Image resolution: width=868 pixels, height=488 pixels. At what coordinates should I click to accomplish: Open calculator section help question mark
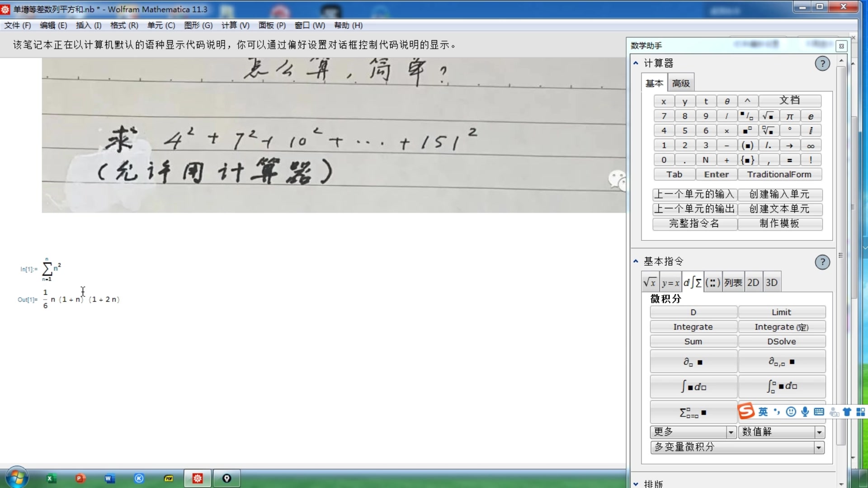point(822,63)
